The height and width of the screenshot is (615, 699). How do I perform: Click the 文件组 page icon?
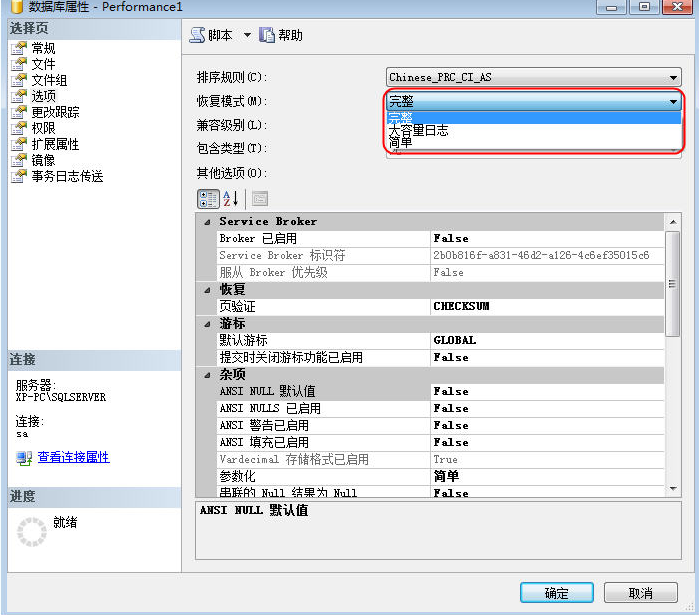[x=19, y=80]
